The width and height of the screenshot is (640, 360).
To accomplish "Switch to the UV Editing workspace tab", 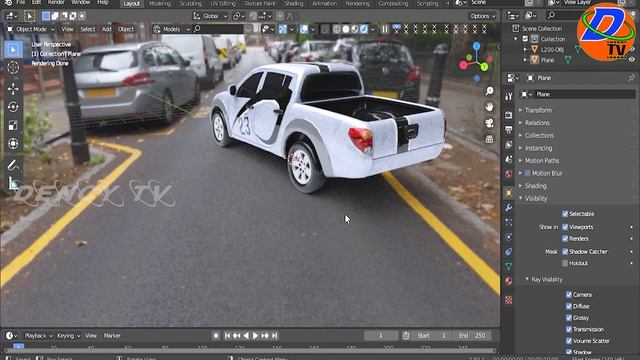I will point(223,3).
